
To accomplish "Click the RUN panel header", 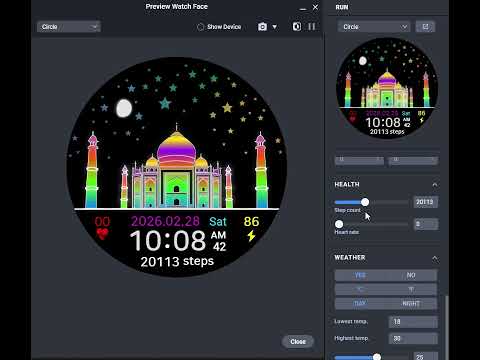I will (x=342, y=7).
